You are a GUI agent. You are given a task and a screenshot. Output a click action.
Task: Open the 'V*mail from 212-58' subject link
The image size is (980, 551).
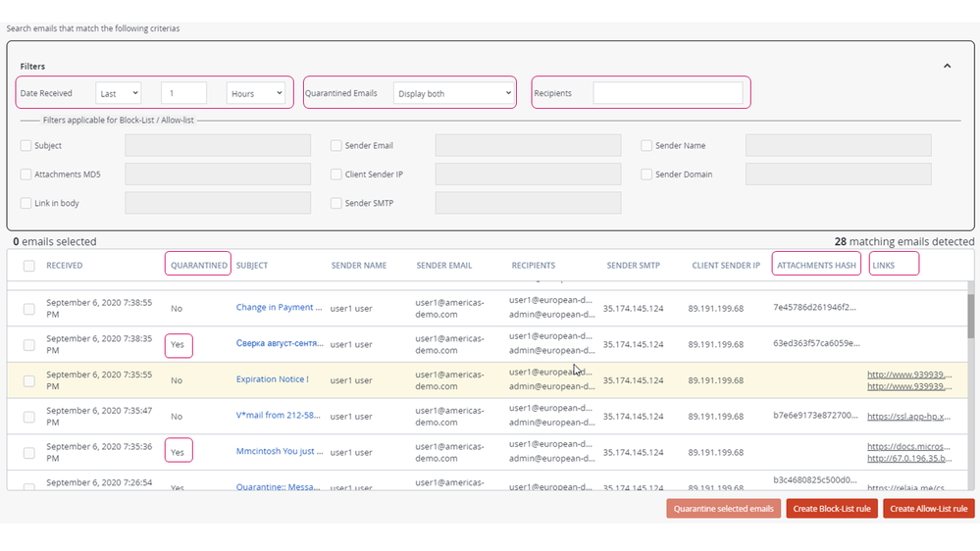pos(279,415)
